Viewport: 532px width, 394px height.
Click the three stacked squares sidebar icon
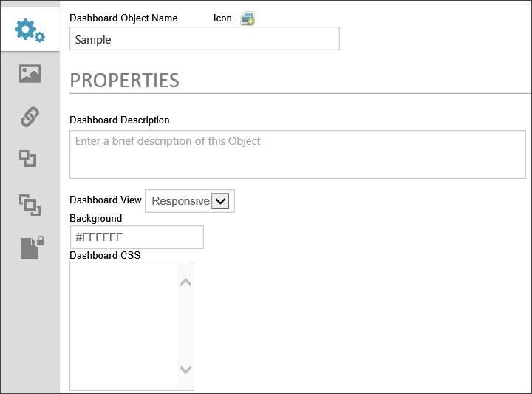tap(30, 204)
